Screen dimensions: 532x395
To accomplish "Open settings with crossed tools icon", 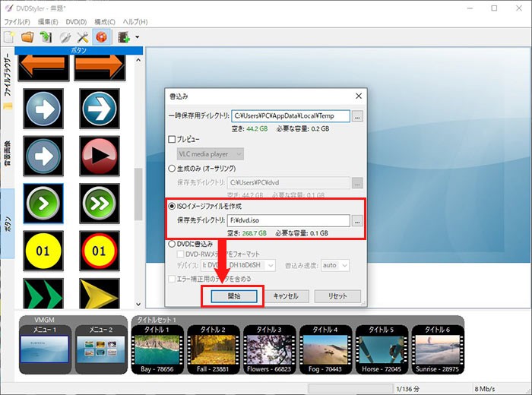I will 82,37.
